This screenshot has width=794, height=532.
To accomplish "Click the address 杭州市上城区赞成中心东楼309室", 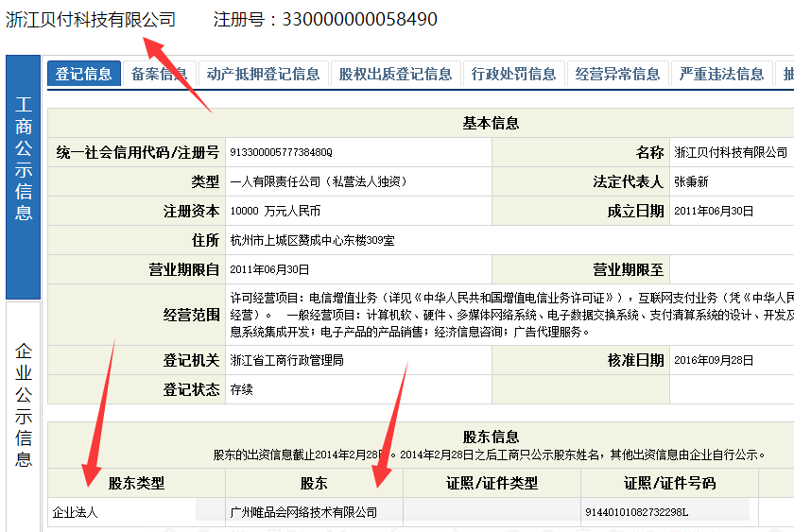I will tap(312, 240).
